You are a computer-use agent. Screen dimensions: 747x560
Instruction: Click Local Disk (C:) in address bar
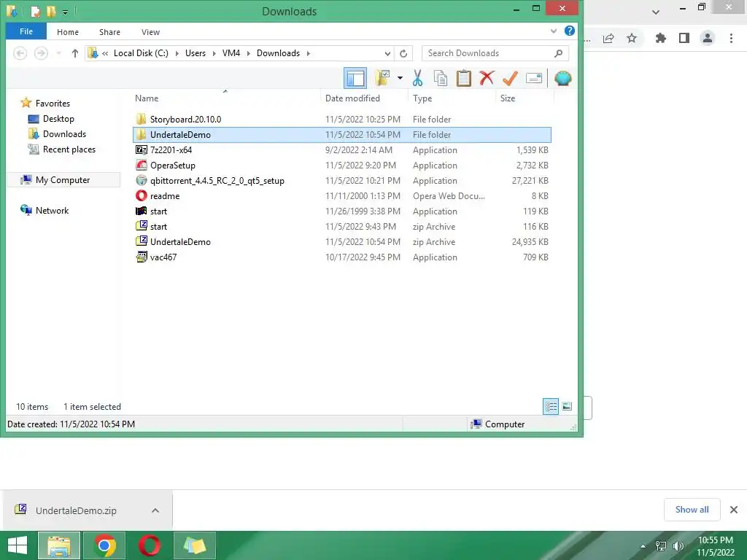pyautogui.click(x=141, y=53)
